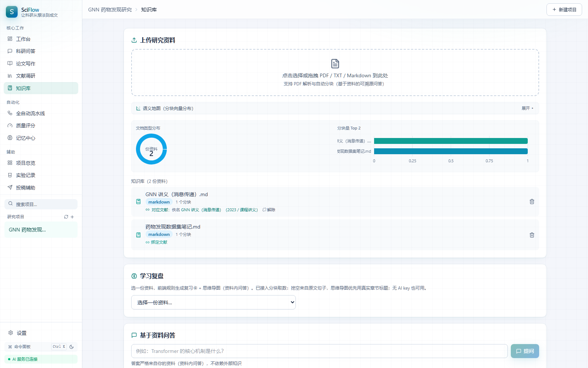Open 实验记录 in the sidebar
Screen dimensions: 588x368
click(41, 175)
